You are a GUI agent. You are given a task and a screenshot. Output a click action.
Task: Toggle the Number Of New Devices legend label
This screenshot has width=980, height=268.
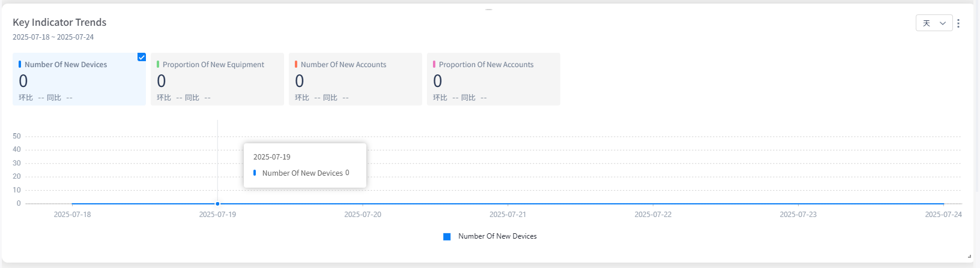[x=497, y=236]
